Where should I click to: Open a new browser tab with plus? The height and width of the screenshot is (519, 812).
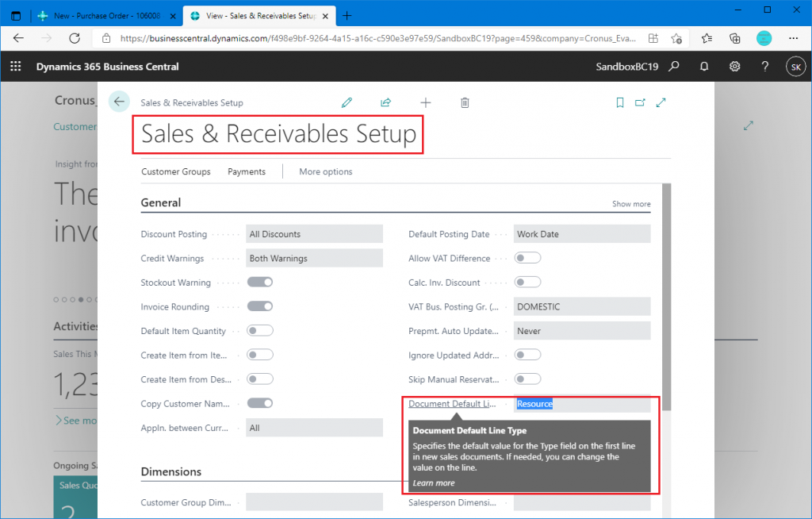click(x=347, y=16)
